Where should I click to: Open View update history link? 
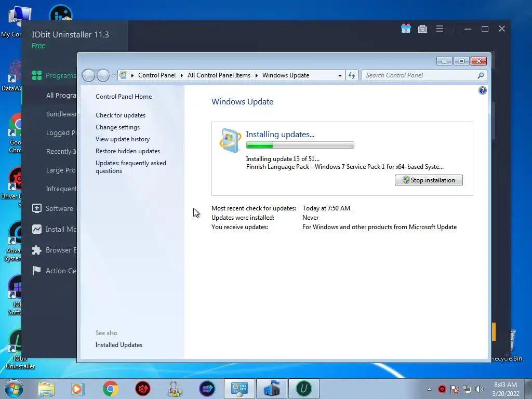[123, 139]
